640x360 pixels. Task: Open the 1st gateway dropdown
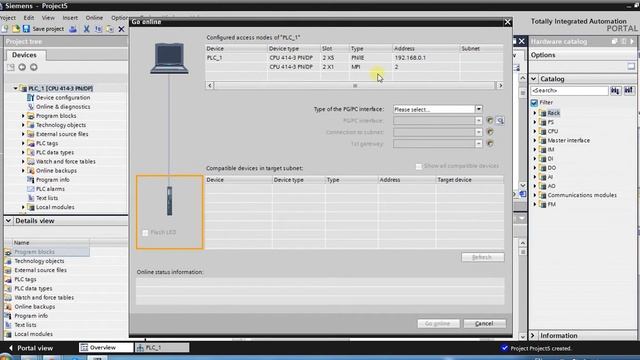coord(478,143)
